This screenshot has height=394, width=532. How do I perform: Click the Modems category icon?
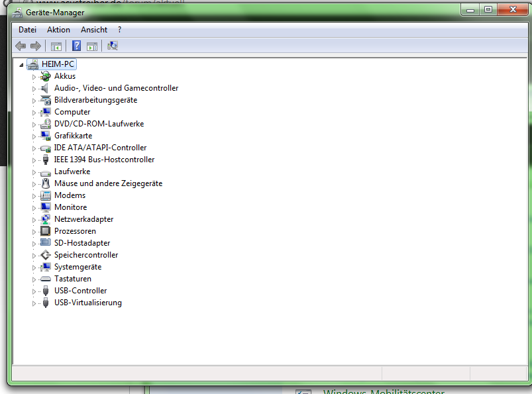pos(46,195)
